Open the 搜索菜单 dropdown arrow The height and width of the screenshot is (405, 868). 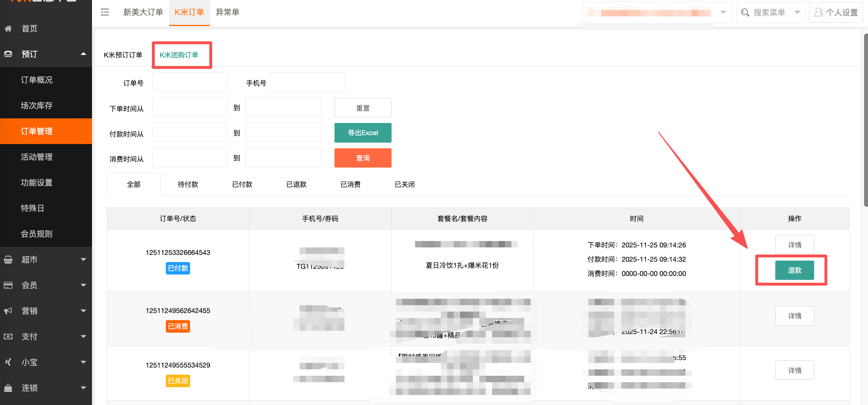pyautogui.click(x=797, y=12)
